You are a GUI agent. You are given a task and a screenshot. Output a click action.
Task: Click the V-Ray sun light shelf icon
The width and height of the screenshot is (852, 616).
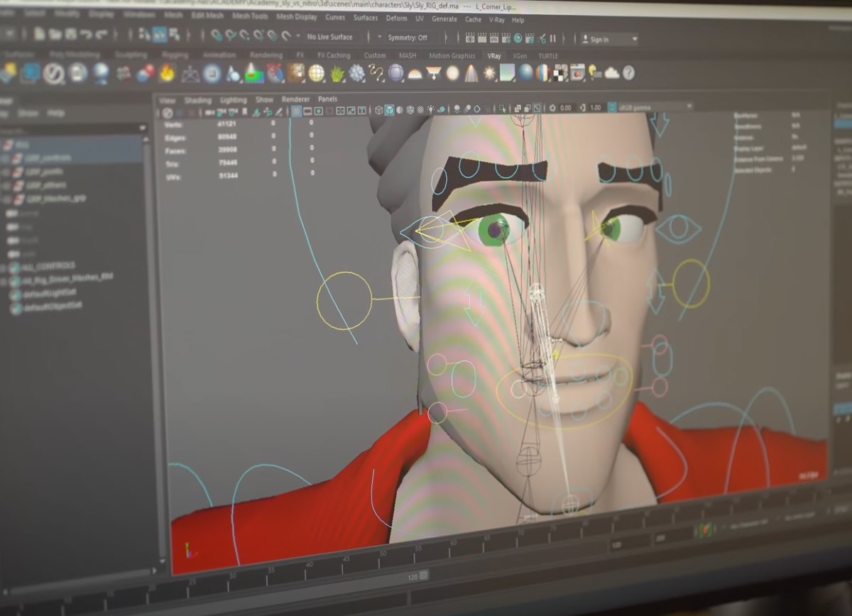(489, 73)
